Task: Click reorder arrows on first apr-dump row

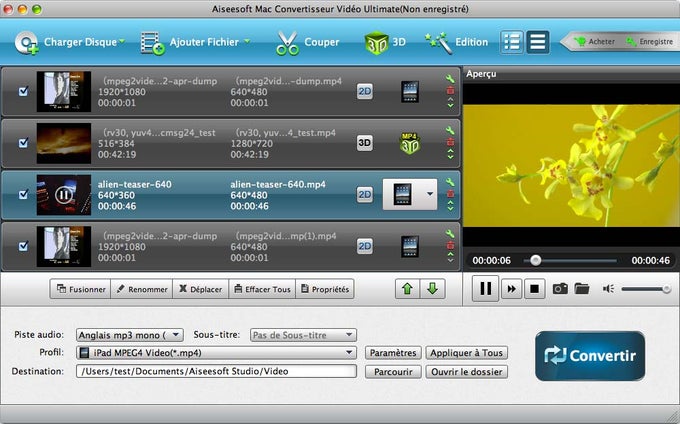Action: (450, 103)
